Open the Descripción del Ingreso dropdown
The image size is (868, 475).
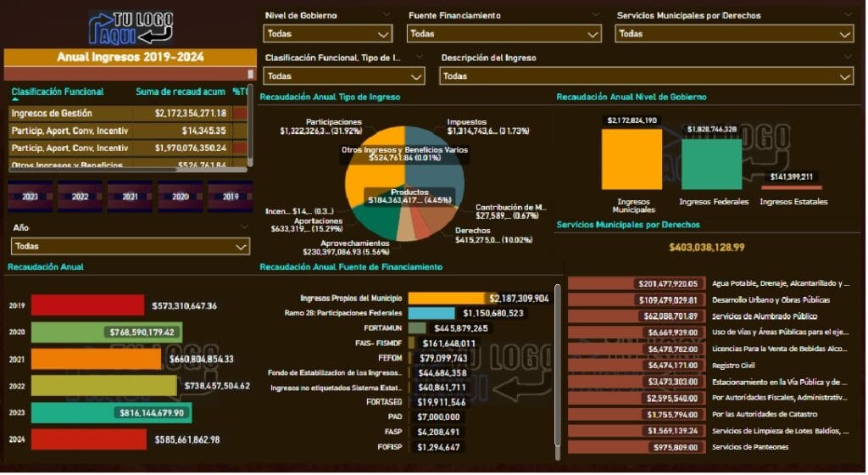coord(646,75)
